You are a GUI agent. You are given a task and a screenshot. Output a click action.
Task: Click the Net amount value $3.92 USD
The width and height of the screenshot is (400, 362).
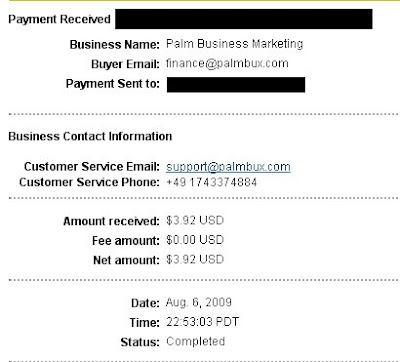pos(195,259)
